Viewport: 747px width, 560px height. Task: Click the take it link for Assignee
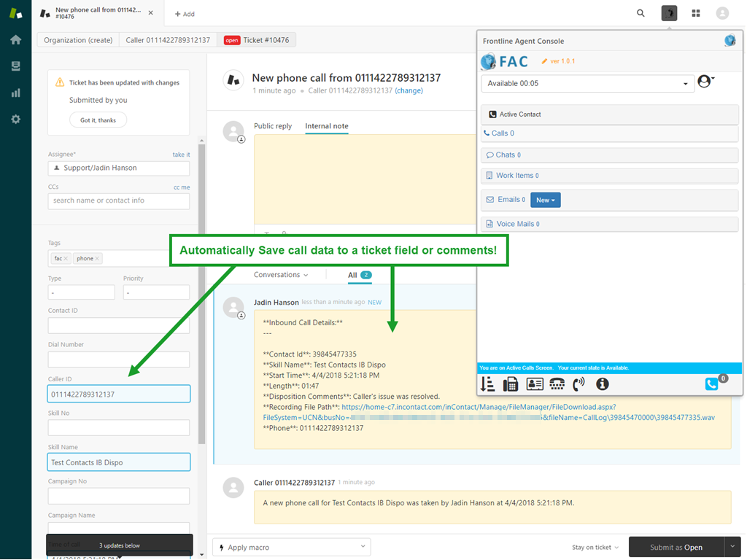click(181, 155)
